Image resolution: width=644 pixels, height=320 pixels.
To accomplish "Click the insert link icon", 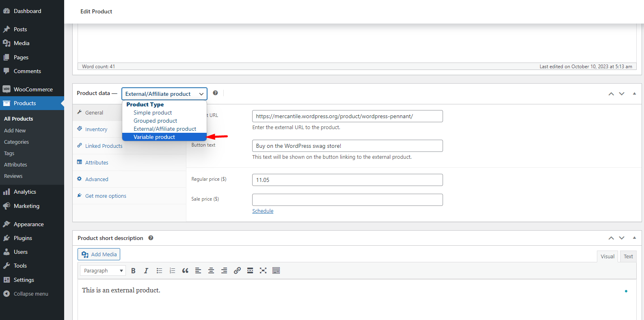I will click(x=237, y=271).
